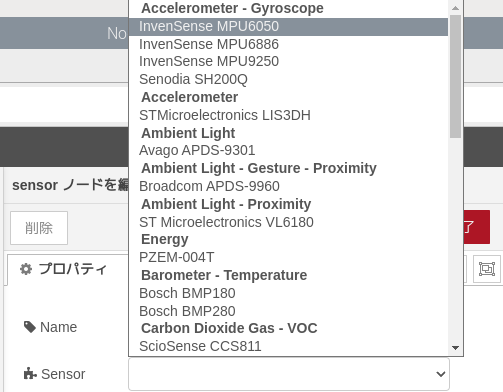Choose ST Microelectronics VL6180 sensor
The width and height of the screenshot is (503, 392).
coord(288,222)
